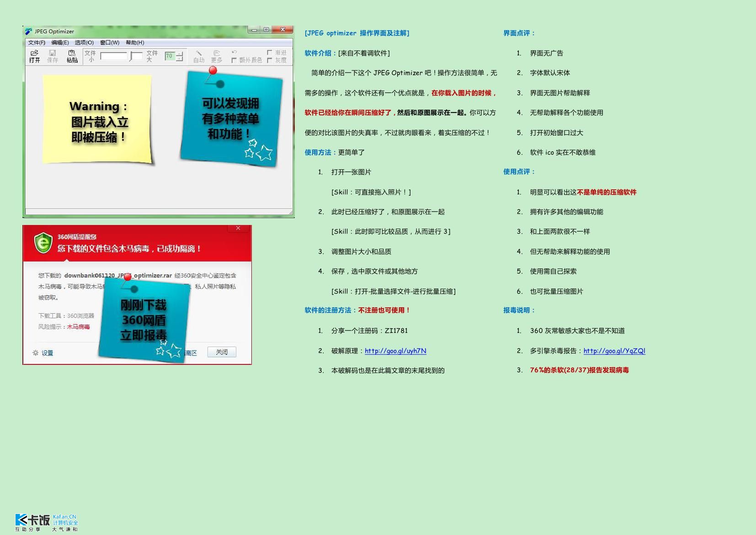Click the line 也可批量压缩图片

(x=556, y=291)
